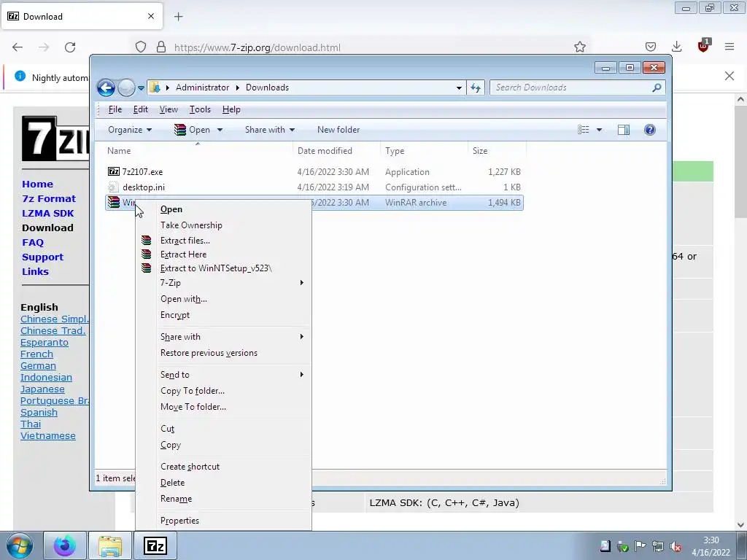Click the WinRAR icon next to Extract files...

tap(146, 241)
